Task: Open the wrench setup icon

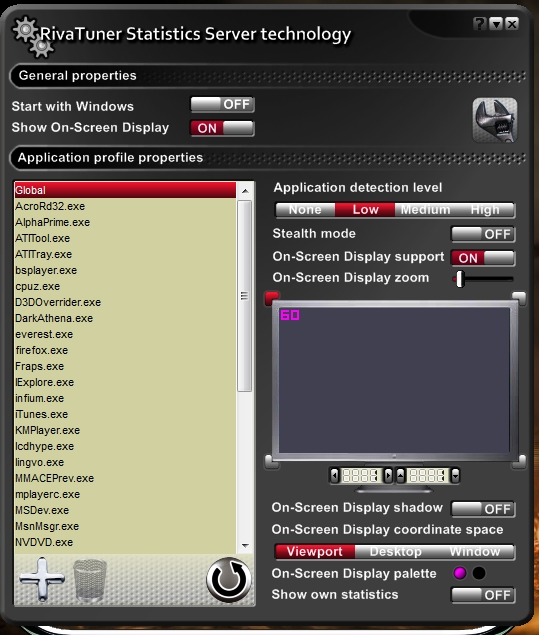Action: tap(494, 120)
